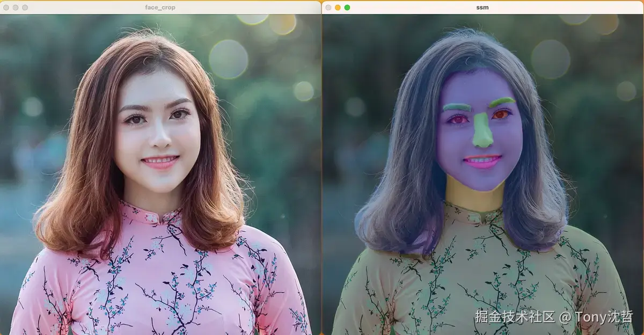Close the ssm window
644x335 pixels.
coord(329,8)
